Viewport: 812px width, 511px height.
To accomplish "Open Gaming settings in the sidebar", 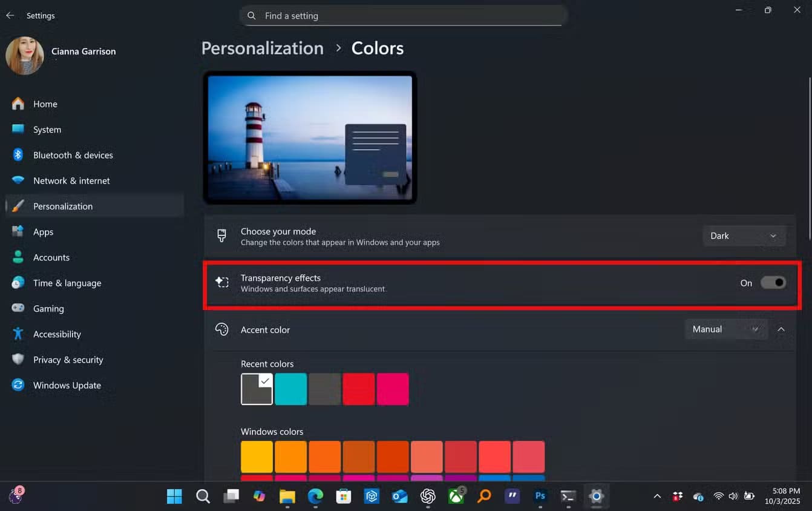I will [x=94, y=308].
